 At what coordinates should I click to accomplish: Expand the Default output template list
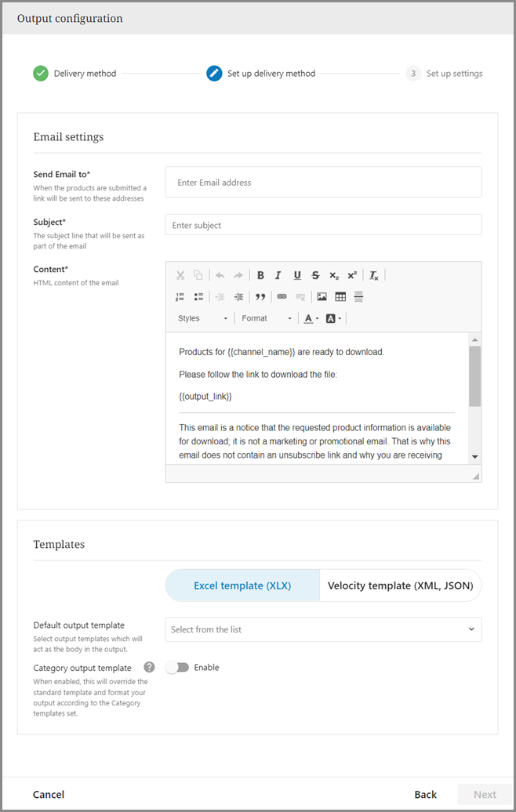click(323, 629)
